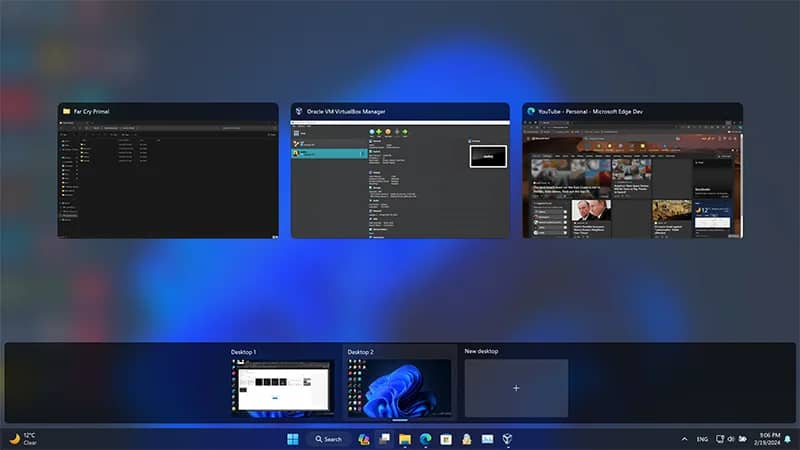800x450 pixels.
Task: Open notifications via the bell icon
Action: (788, 439)
